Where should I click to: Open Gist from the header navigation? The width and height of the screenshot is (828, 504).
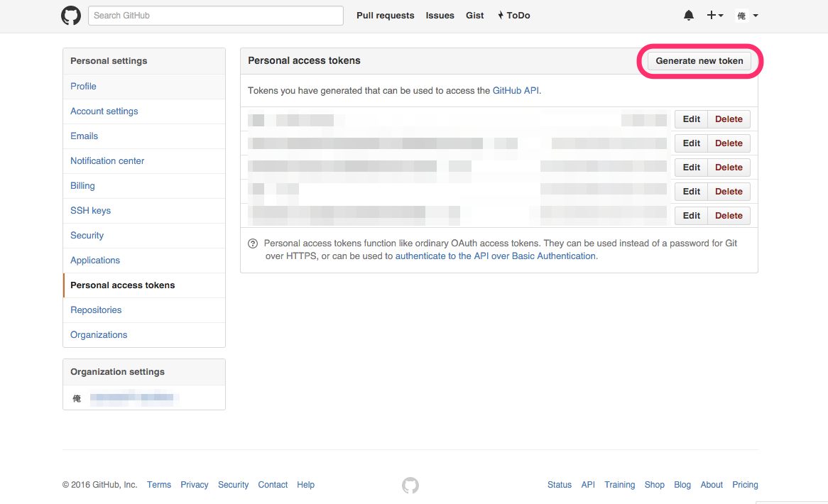474,15
